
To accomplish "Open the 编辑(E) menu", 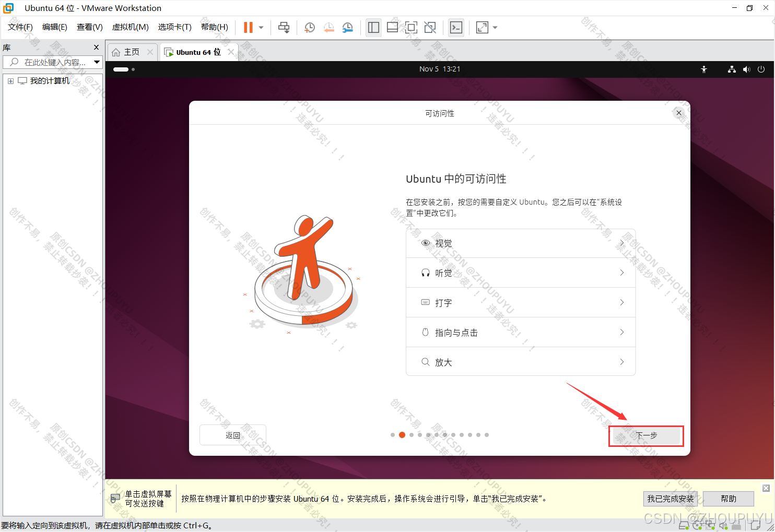I will (55, 27).
